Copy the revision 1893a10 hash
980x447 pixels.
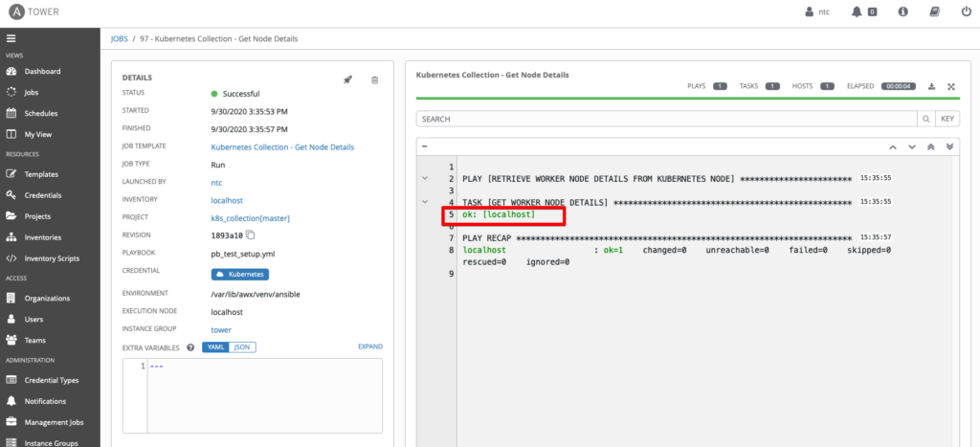click(251, 235)
